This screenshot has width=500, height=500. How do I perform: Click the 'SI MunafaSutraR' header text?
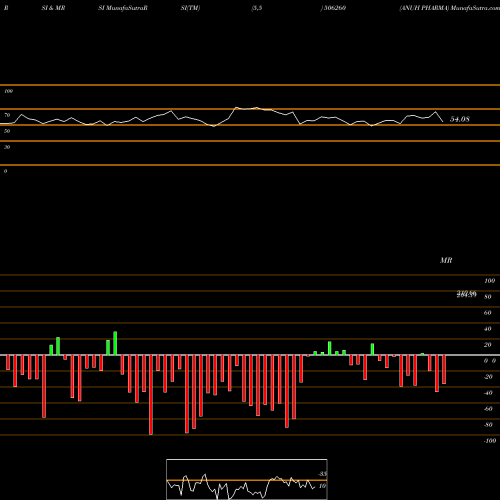tap(123, 8)
